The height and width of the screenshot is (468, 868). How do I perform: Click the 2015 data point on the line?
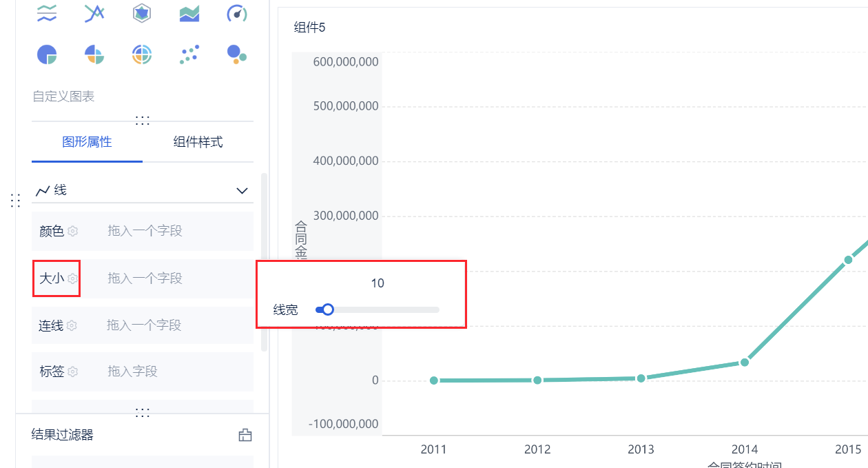click(848, 260)
